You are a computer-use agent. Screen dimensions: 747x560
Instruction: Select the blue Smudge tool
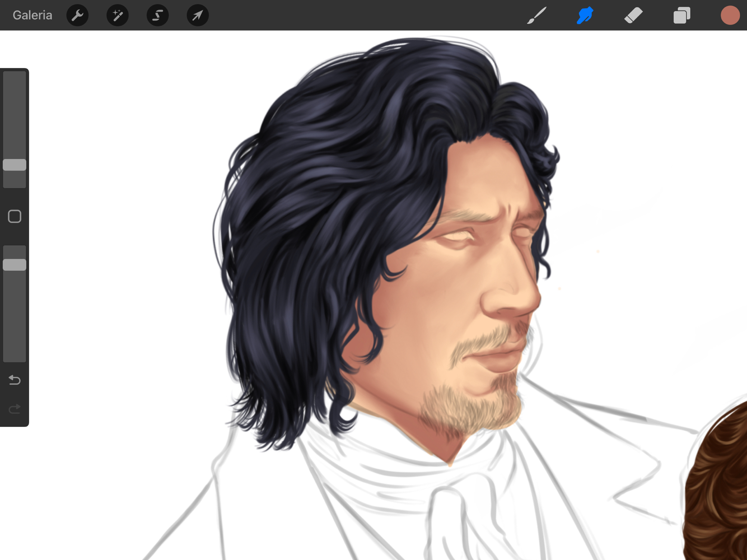coord(585,15)
